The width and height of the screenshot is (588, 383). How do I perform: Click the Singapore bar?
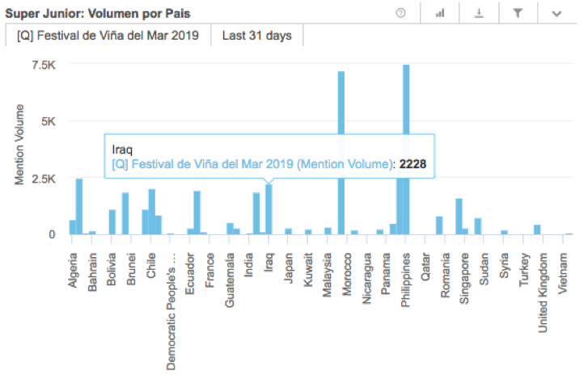459,217
